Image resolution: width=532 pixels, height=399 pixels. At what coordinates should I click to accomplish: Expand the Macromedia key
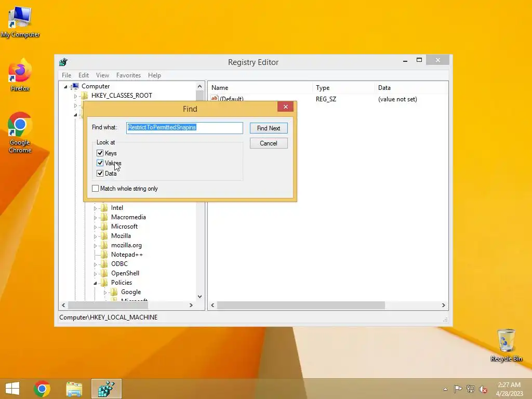click(96, 218)
